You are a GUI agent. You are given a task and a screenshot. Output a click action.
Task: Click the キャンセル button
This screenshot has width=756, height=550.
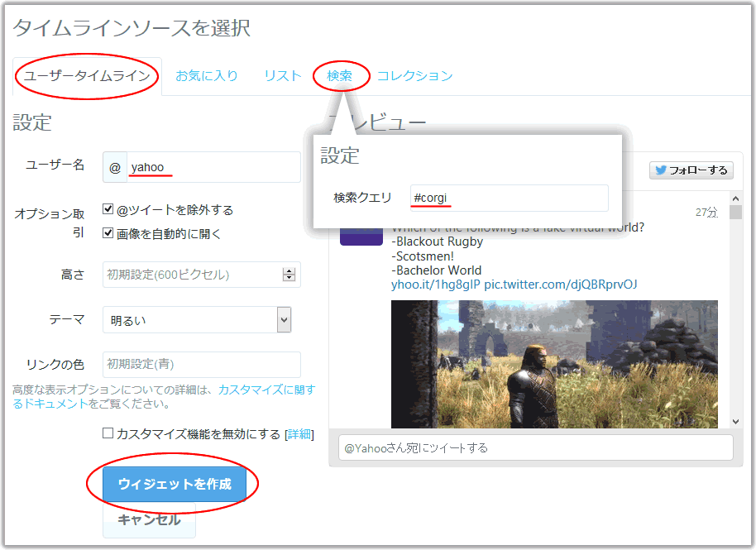[149, 520]
